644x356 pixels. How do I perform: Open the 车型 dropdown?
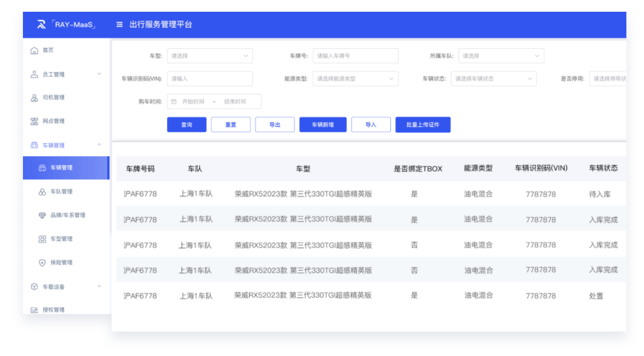click(210, 56)
